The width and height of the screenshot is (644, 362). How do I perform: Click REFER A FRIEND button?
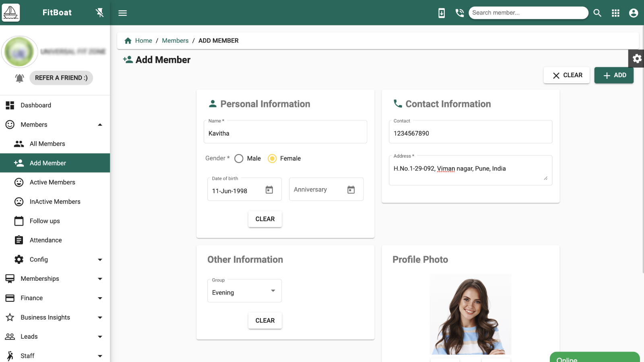61,78
